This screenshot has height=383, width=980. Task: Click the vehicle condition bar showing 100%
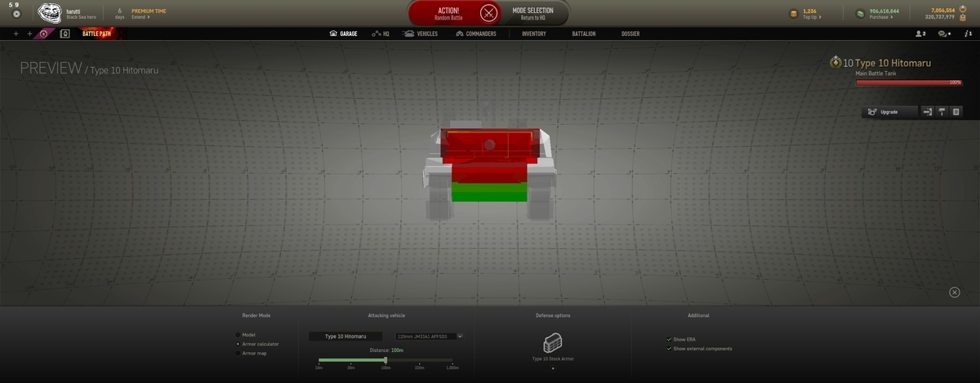tap(908, 82)
